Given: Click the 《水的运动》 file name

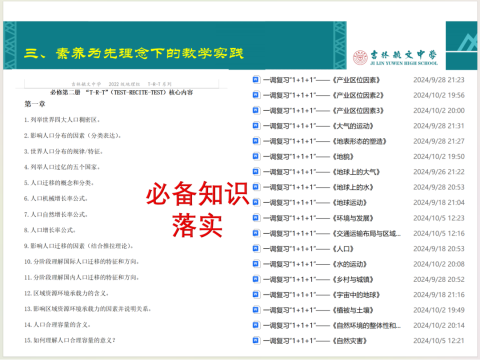Looking at the screenshot, I should click(315, 264).
